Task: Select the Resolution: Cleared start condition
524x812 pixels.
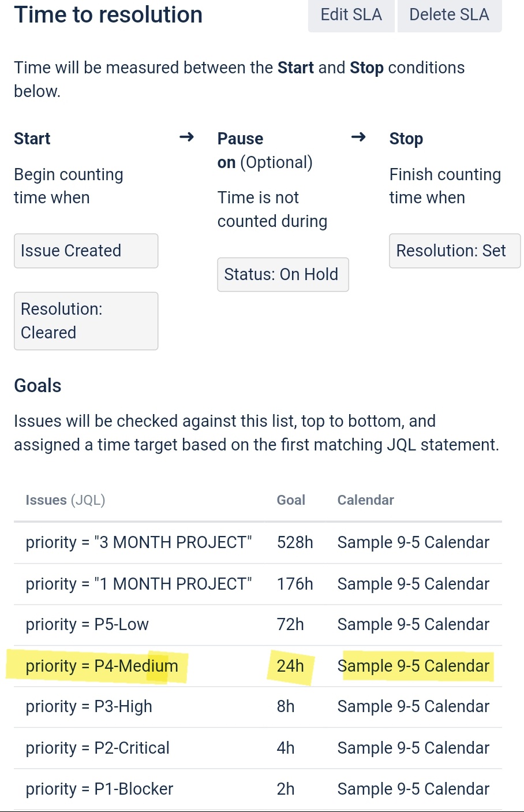Action: pyautogui.click(x=86, y=321)
